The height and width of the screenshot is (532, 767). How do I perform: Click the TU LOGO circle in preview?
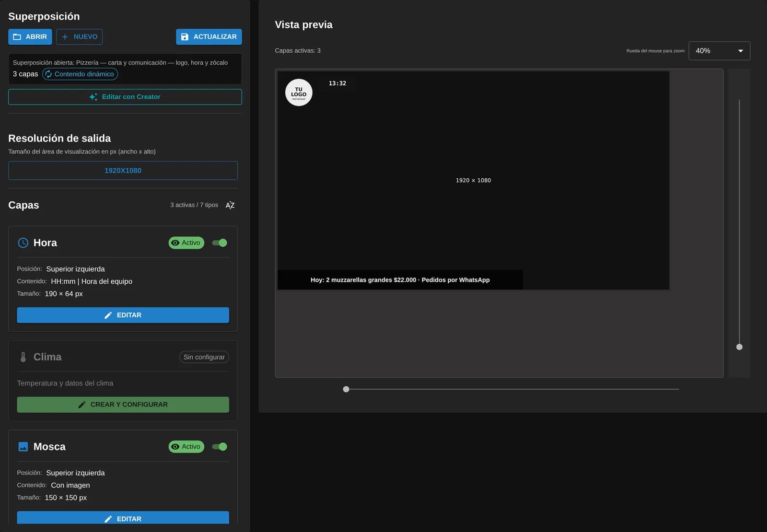[x=299, y=93]
